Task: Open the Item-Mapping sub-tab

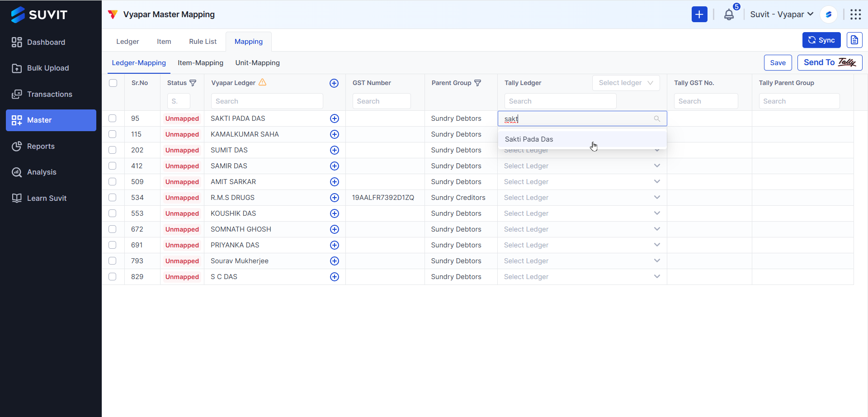Action: [x=201, y=63]
